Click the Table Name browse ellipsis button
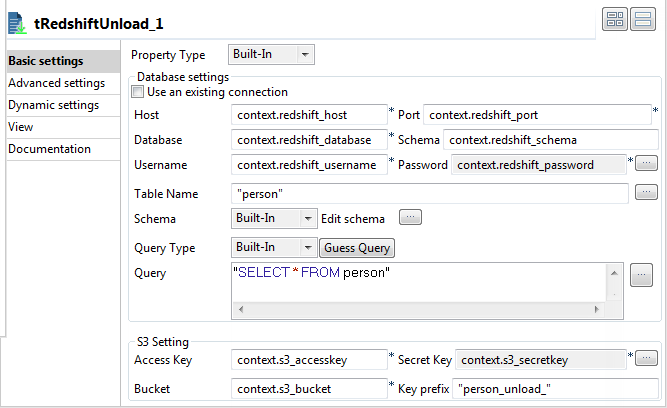This screenshot has height=408, width=667. pos(646,192)
